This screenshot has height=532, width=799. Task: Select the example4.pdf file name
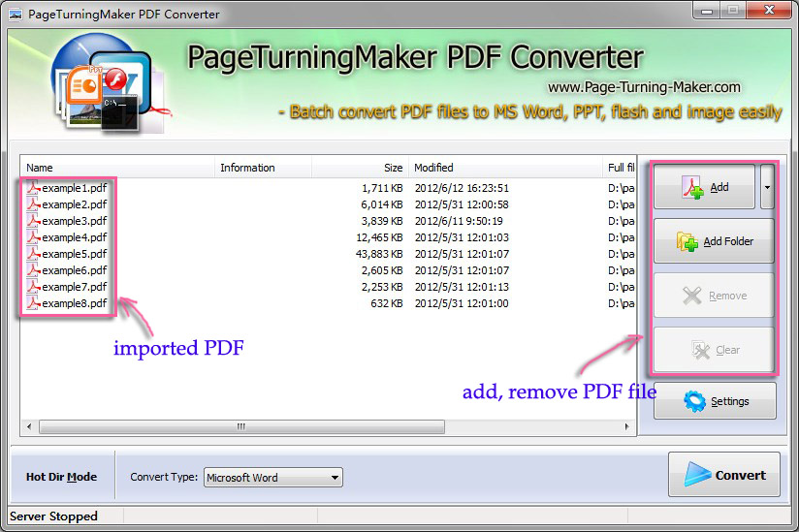[x=75, y=237]
